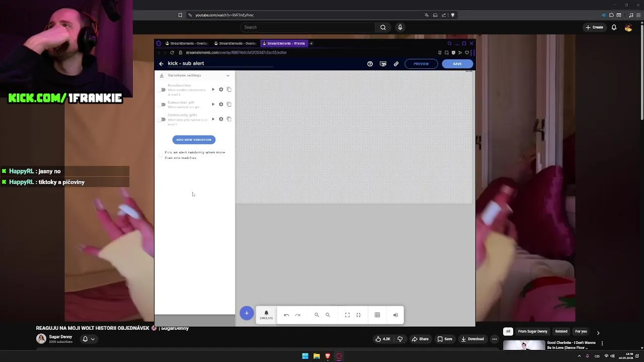This screenshot has height=362, width=644.
Task: Click ADD NEW VARIATION button
Action: (x=194, y=140)
